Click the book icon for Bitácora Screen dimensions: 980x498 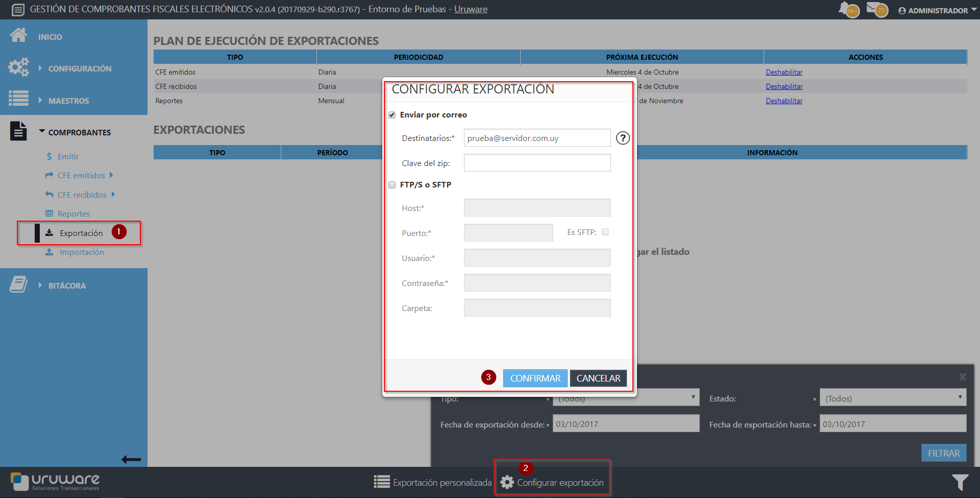pyautogui.click(x=19, y=284)
